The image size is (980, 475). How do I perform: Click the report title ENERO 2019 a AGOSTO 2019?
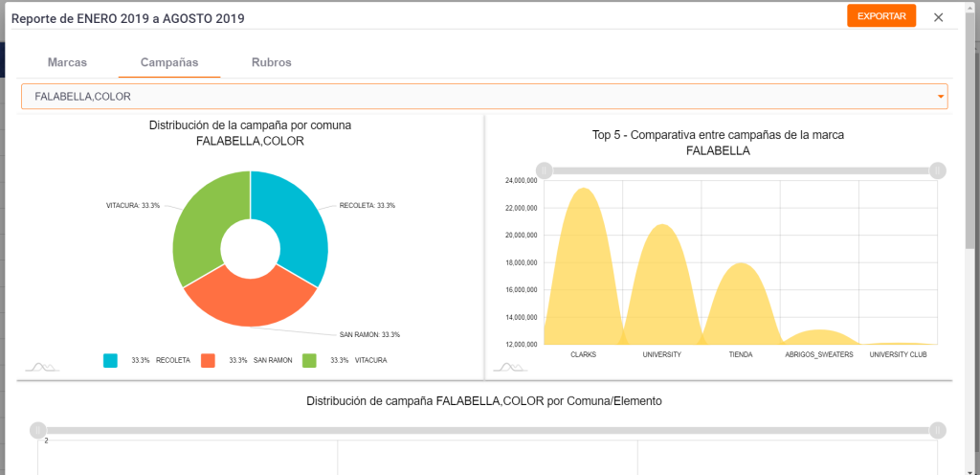click(128, 19)
